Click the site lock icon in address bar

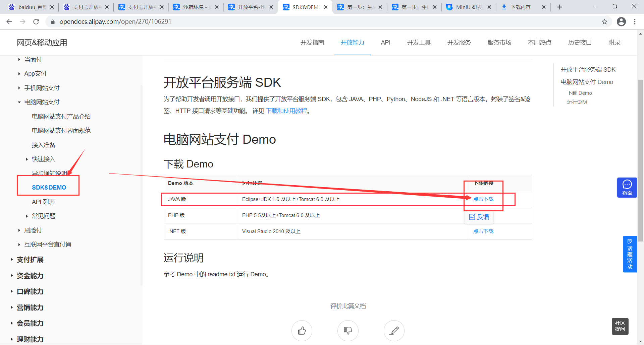tap(52, 22)
